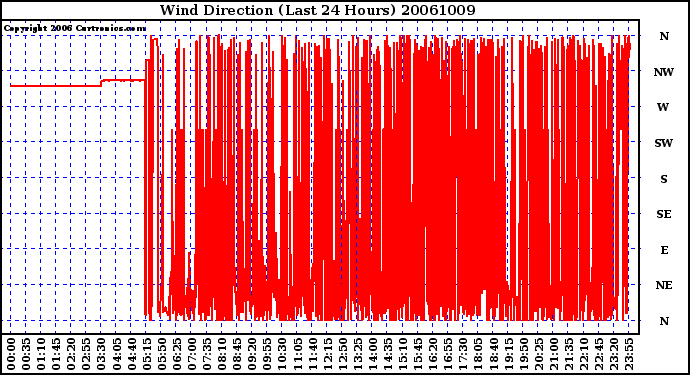Click the Copyright 2006 Cartronics.com text

[x=75, y=29]
